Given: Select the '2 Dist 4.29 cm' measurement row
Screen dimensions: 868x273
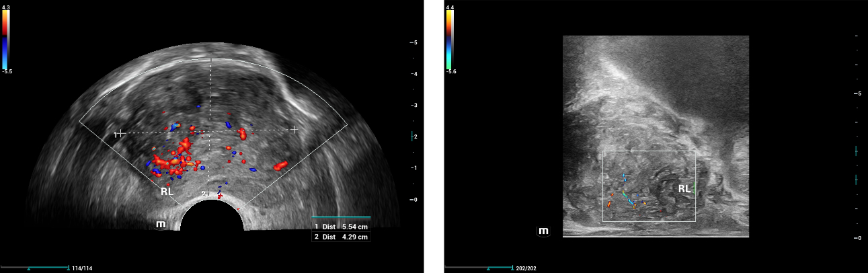Looking at the screenshot, I should pyautogui.click(x=340, y=237).
